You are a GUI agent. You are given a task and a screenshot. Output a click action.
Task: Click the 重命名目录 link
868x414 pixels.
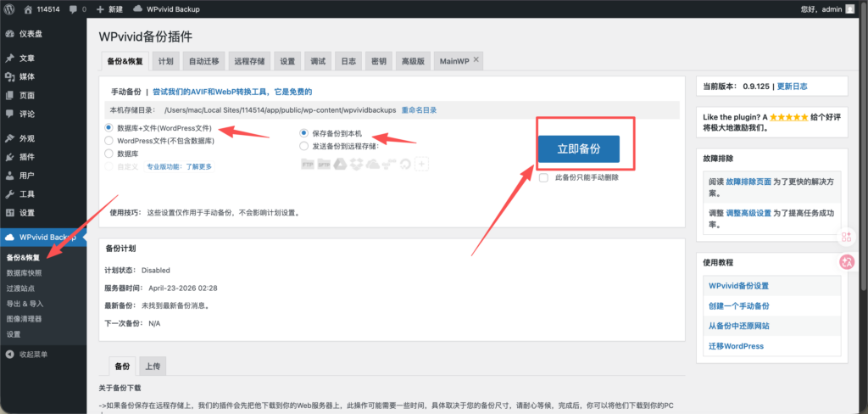click(419, 110)
